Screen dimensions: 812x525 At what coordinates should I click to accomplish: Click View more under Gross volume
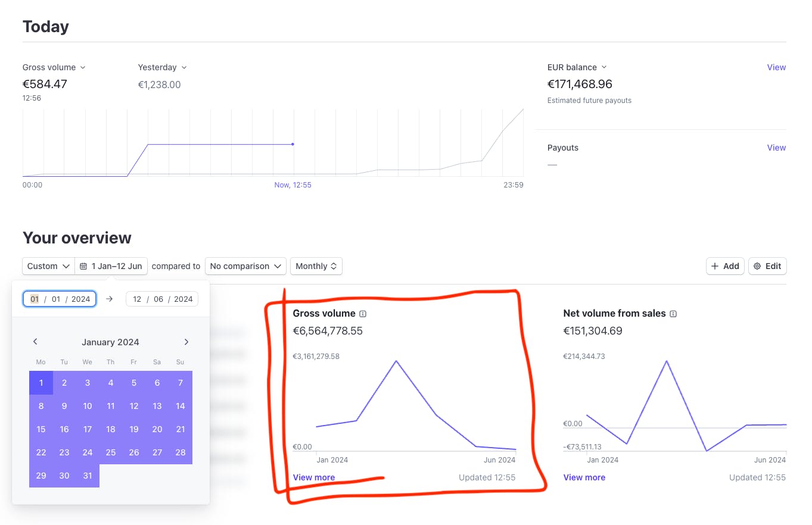(314, 477)
